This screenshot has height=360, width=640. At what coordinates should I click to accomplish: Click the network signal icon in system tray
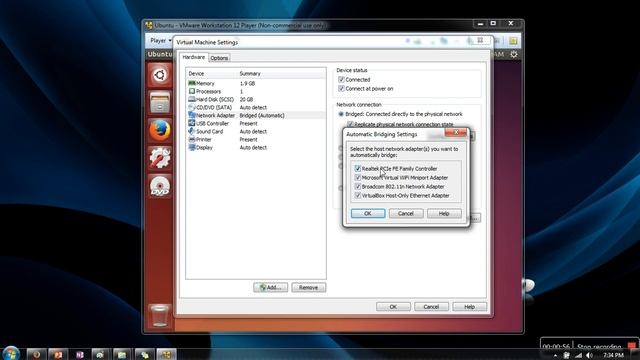click(x=578, y=356)
